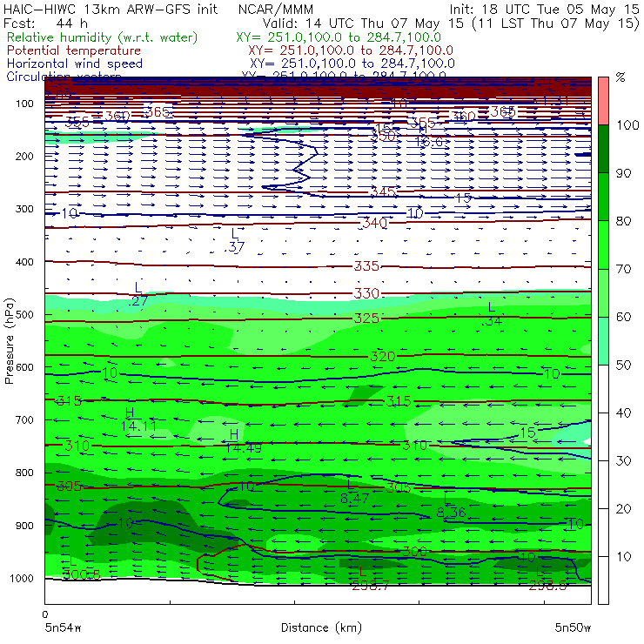644x644 pixels.
Task: Click the '50' label on the colorbar
Action: [x=624, y=365]
